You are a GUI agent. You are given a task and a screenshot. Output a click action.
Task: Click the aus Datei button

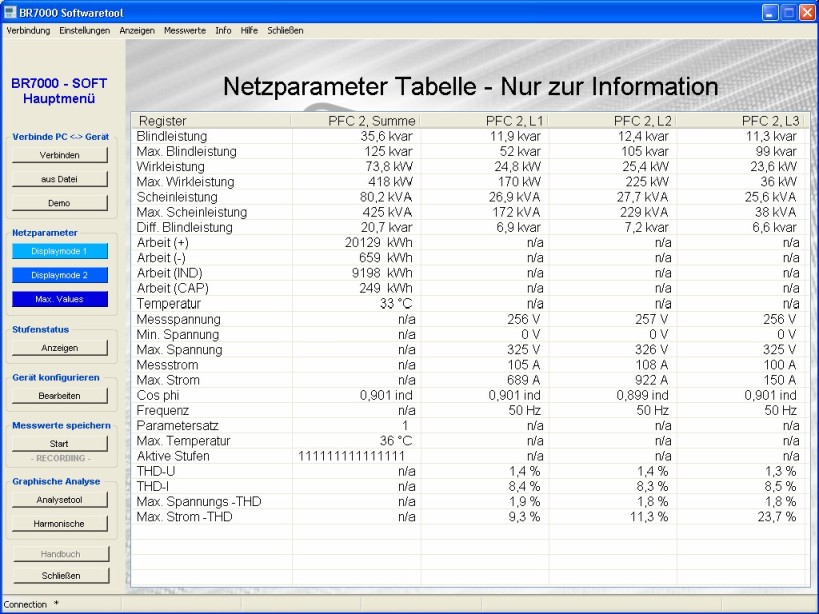pyautogui.click(x=60, y=179)
